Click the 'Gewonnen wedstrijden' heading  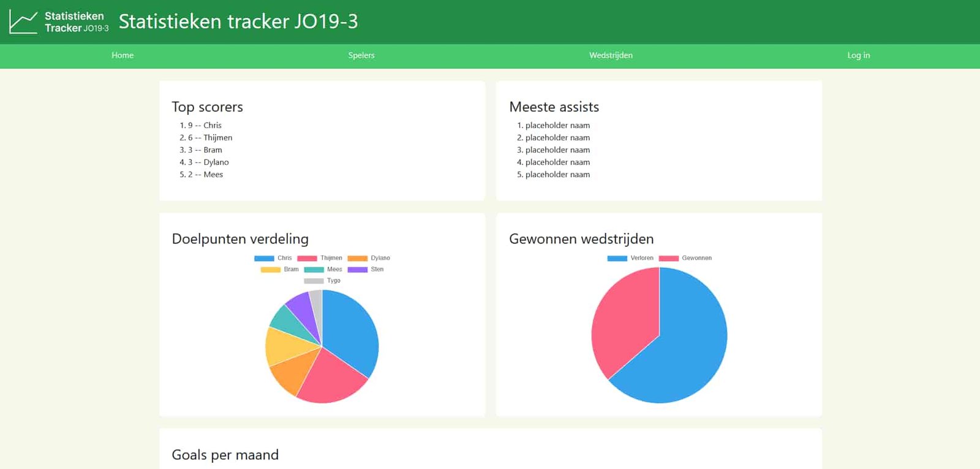point(581,238)
